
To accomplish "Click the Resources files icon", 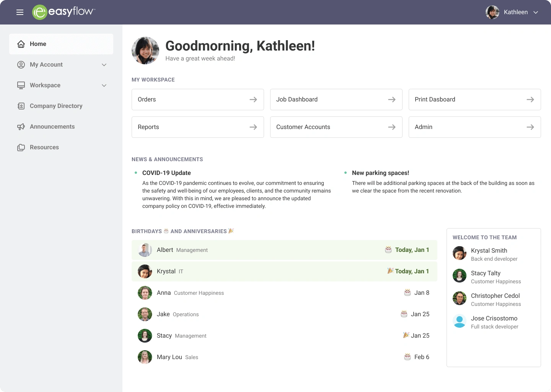I will (21, 147).
